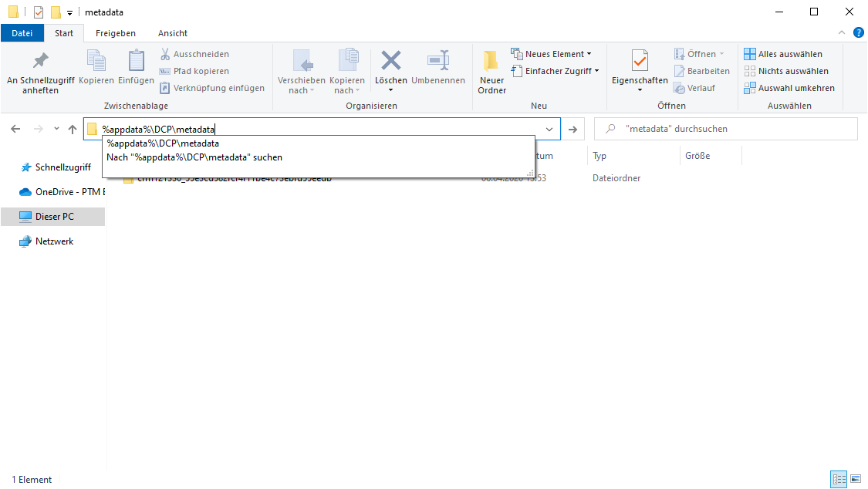Image resolution: width=868 pixels, height=489 pixels.
Task: Open Netzwerk in navigation pane
Action: pos(46,241)
